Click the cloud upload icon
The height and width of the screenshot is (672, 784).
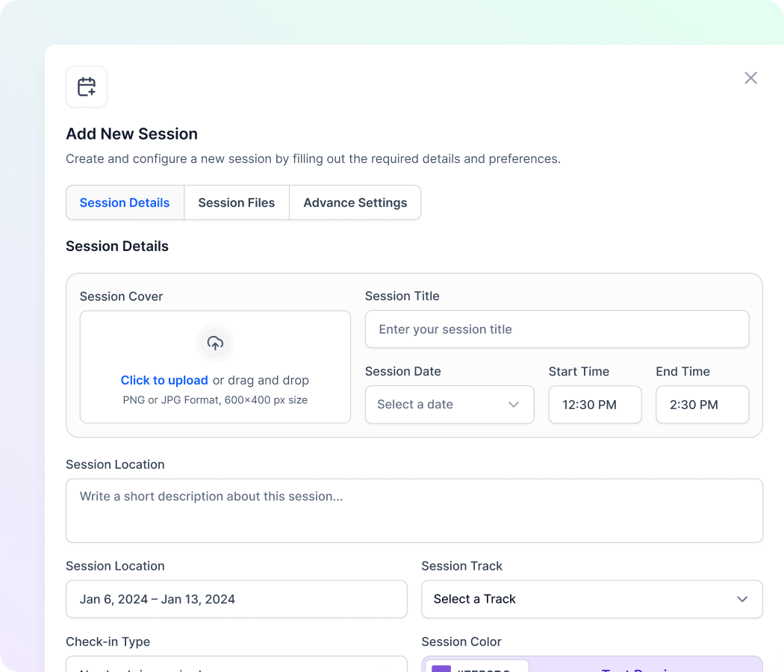[x=215, y=343]
